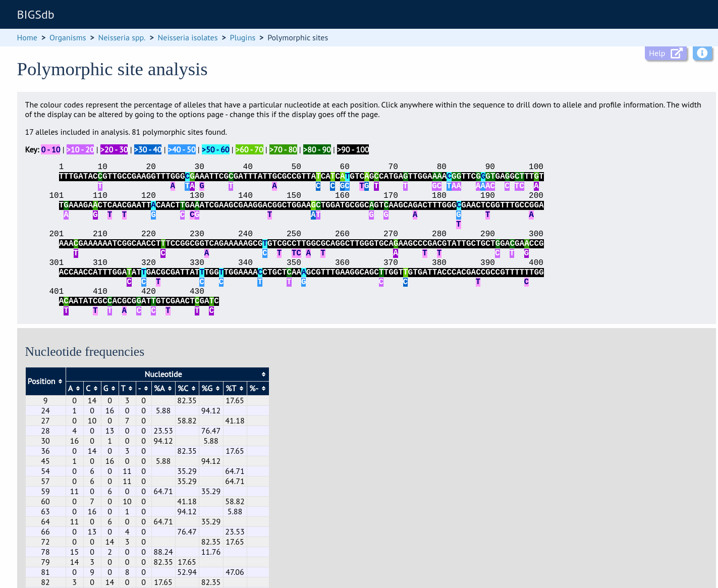Open the Home breadcrumb link
This screenshot has height=588, width=718.
pos(27,38)
